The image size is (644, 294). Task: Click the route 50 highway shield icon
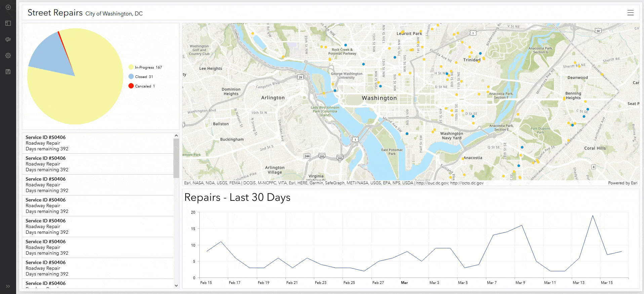[598, 31]
